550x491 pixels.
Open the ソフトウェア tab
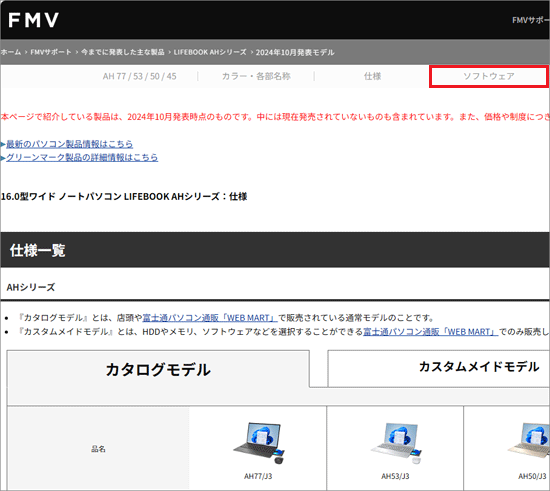coord(489,76)
